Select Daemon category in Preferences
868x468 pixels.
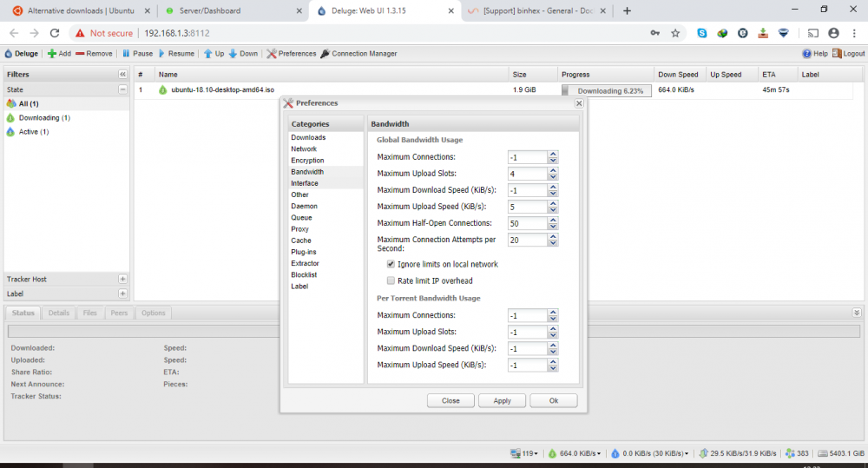(325, 206)
